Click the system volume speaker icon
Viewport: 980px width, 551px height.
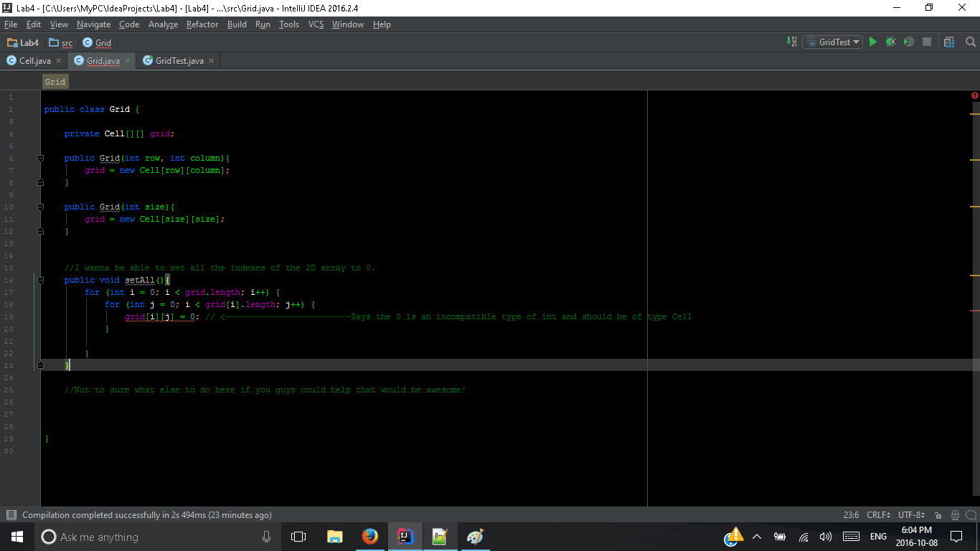coord(826,537)
